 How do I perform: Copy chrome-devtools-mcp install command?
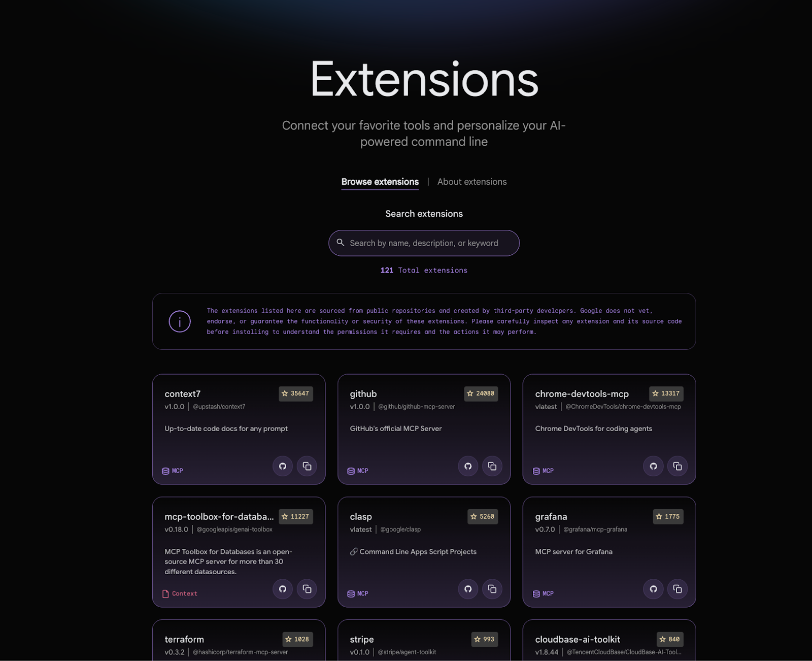pyautogui.click(x=678, y=466)
